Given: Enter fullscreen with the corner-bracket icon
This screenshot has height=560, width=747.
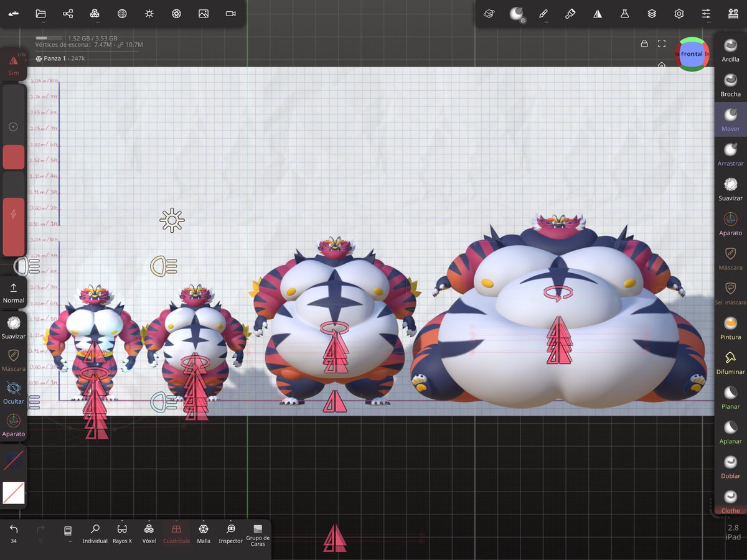Looking at the screenshot, I should click(662, 44).
